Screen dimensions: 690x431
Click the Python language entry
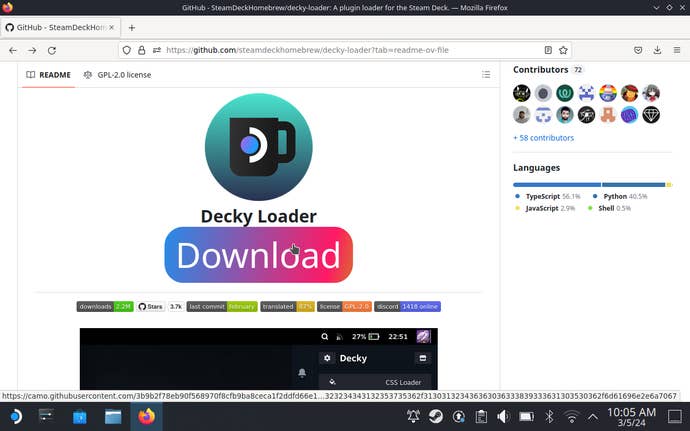620,196
